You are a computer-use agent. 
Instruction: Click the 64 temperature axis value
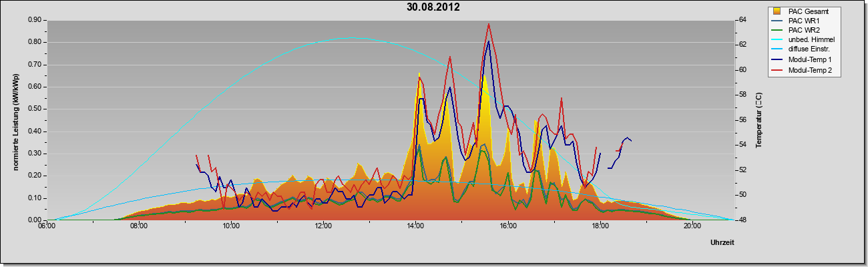click(741, 20)
